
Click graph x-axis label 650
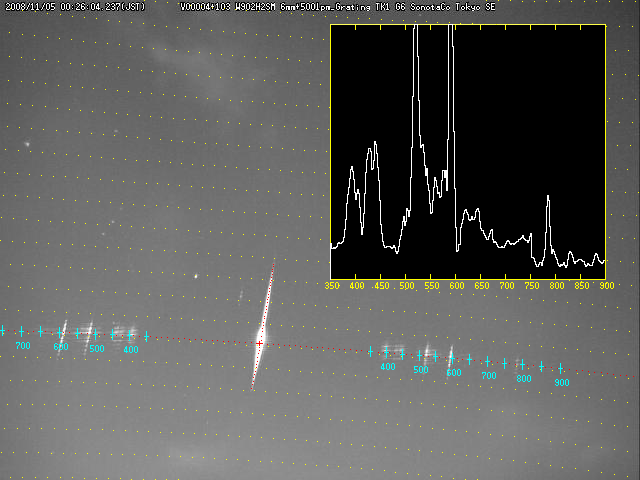482,286
